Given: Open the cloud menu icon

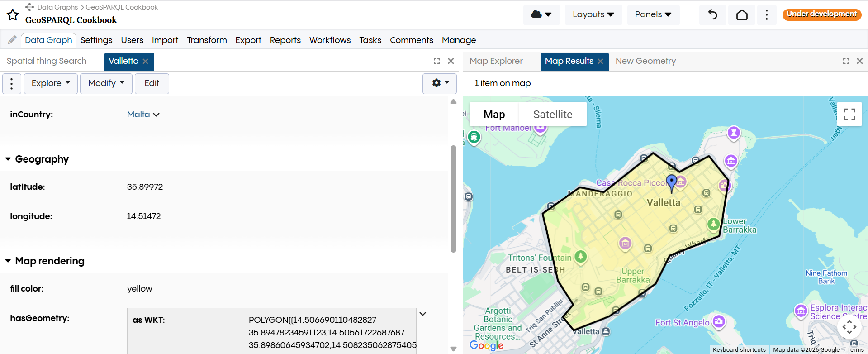Looking at the screenshot, I should click(x=541, y=14).
